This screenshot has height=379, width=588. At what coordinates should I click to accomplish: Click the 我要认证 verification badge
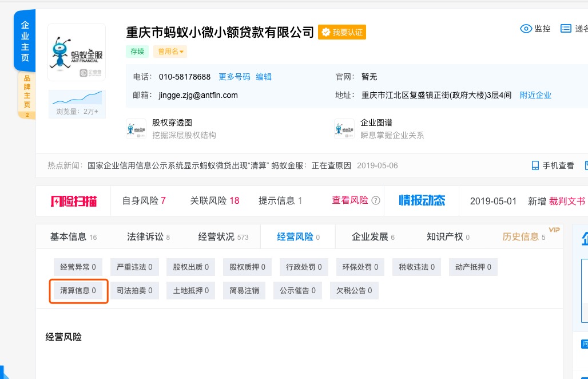[342, 33]
